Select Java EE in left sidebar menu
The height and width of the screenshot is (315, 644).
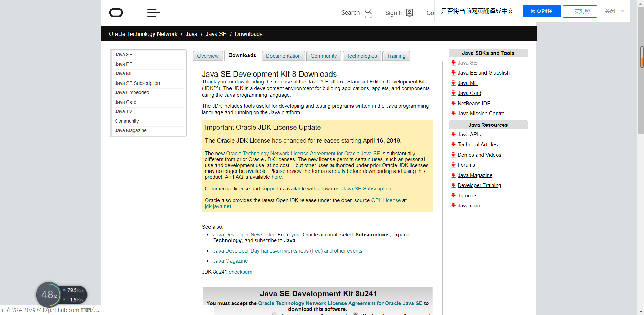point(148,65)
